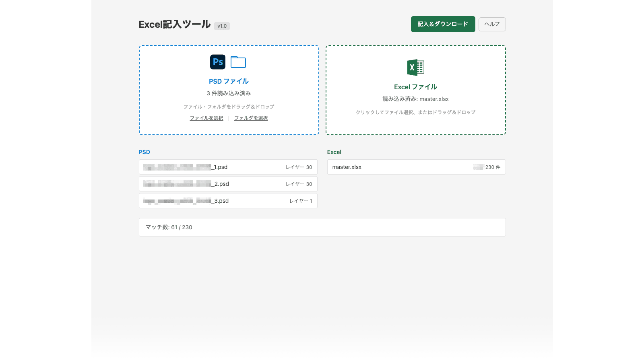The height and width of the screenshot is (362, 644).
Task: Click the blue PSD section label
Action: [144, 152]
